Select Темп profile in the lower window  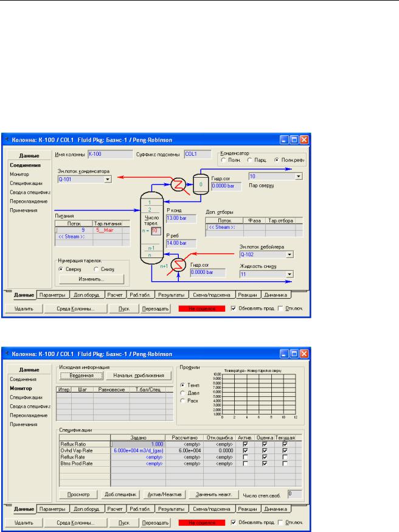point(182,385)
